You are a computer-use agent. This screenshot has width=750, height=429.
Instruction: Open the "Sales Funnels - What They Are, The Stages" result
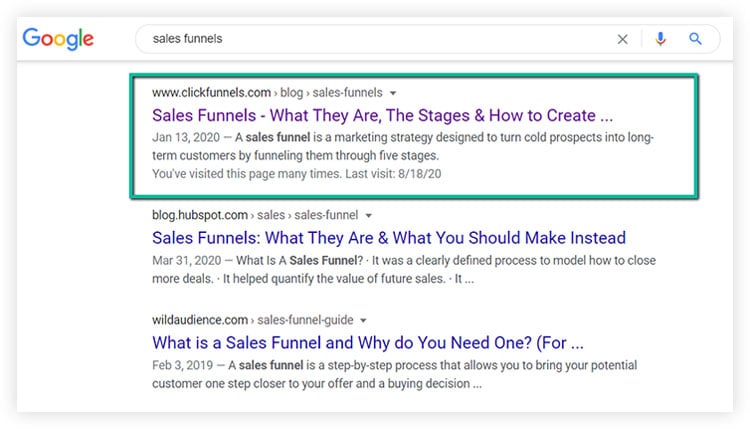click(382, 115)
